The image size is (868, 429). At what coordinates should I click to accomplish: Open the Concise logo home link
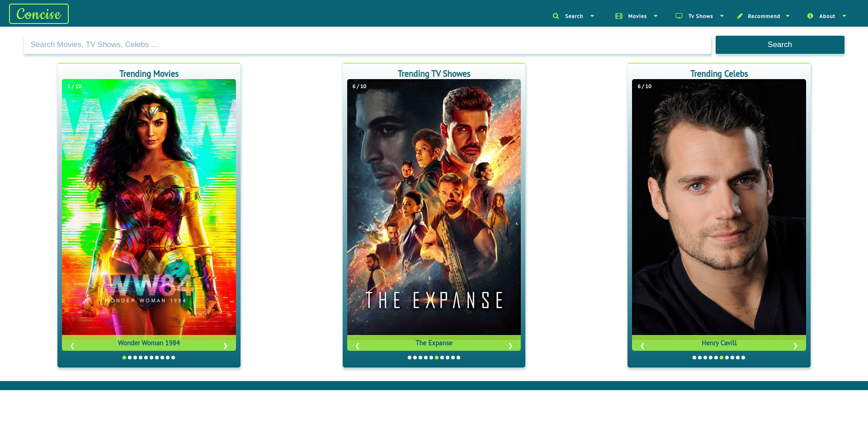(x=39, y=14)
